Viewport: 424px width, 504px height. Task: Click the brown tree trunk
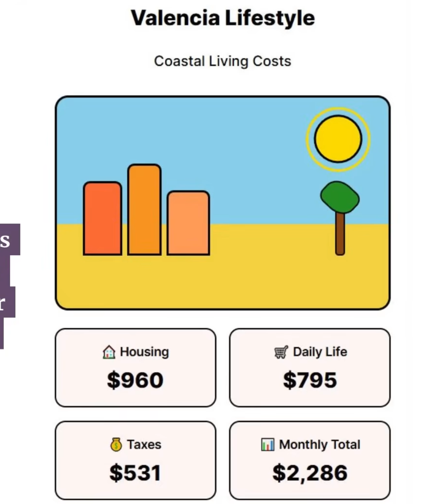click(x=340, y=234)
